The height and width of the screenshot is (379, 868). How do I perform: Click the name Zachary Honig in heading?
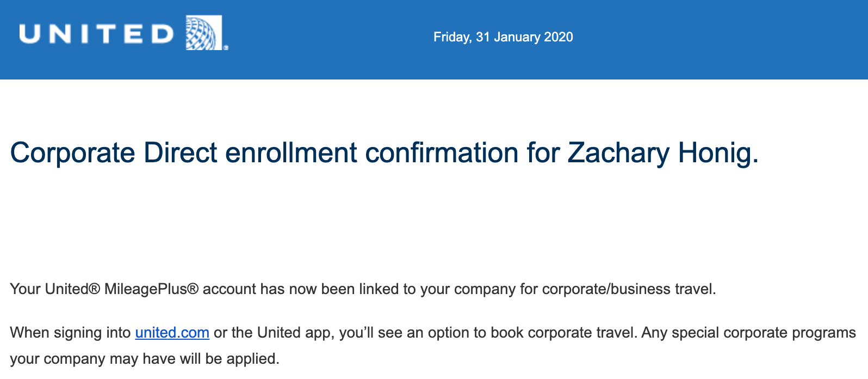tap(662, 153)
